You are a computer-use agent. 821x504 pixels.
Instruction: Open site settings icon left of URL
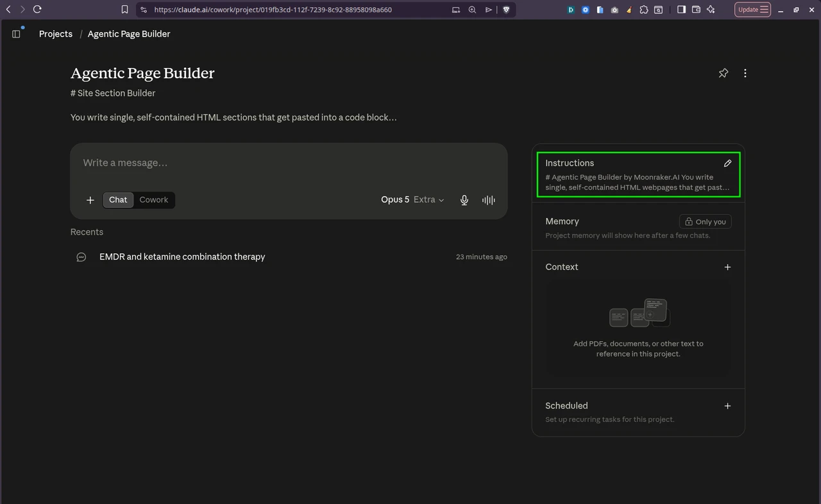144,10
